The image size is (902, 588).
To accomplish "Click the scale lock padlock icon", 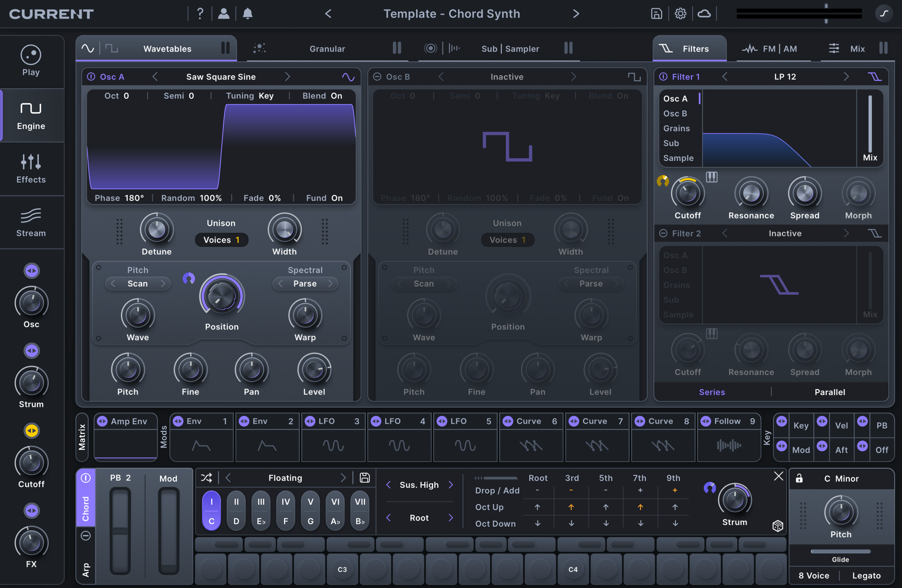I will 799,478.
